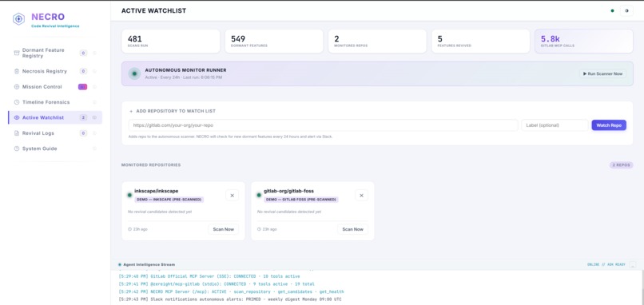Viewport: 644px width, 305px height.
Task: Click the Dormant Feature Registry count badge
Action: (x=83, y=53)
